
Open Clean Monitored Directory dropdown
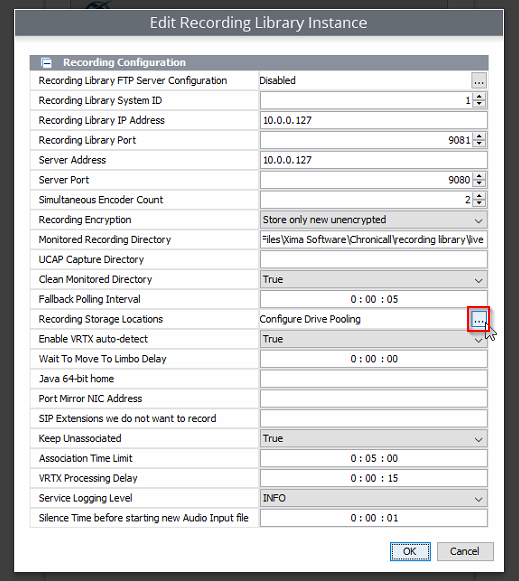tap(478, 280)
